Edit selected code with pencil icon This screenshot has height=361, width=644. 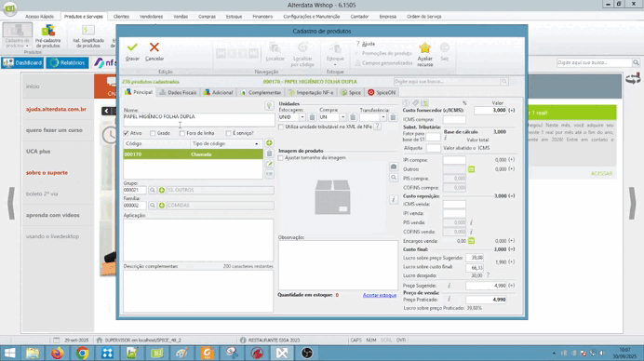[x=269, y=164]
